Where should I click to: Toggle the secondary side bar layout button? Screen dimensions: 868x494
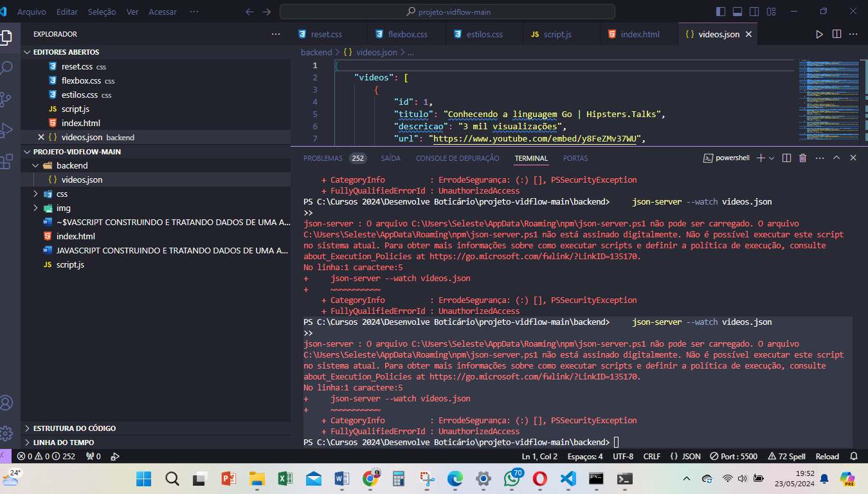(x=755, y=12)
